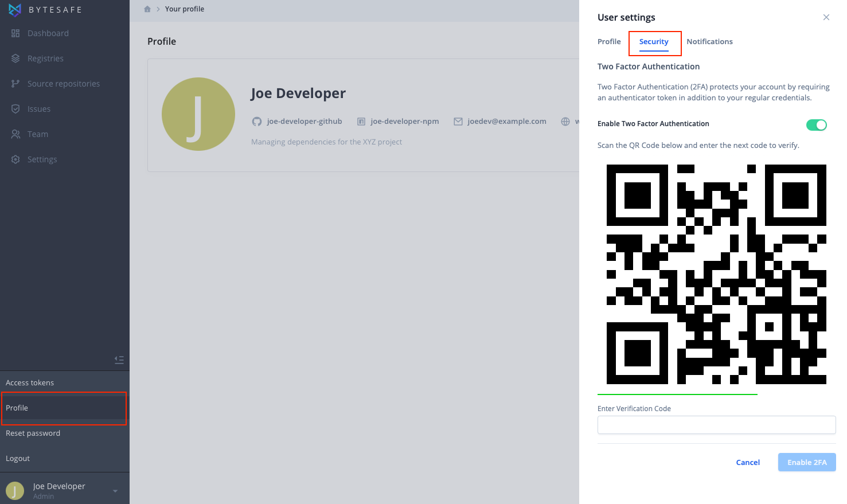The width and height of the screenshot is (847, 504).
Task: Click the home icon in breadcrumb
Action: pos(147,9)
